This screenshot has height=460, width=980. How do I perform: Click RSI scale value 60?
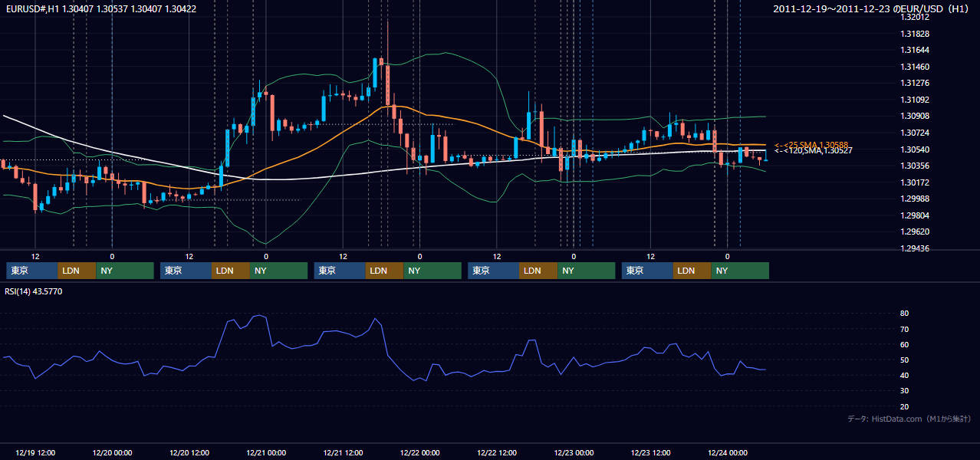pos(905,345)
